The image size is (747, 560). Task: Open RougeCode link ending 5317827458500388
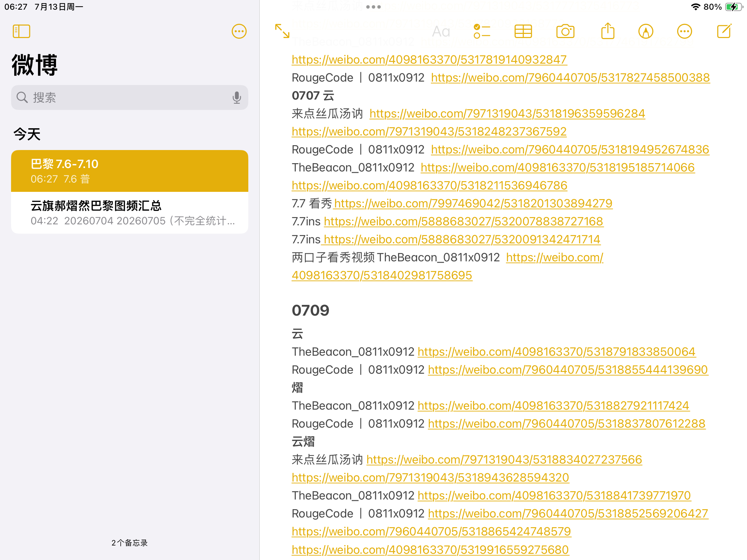(x=570, y=78)
